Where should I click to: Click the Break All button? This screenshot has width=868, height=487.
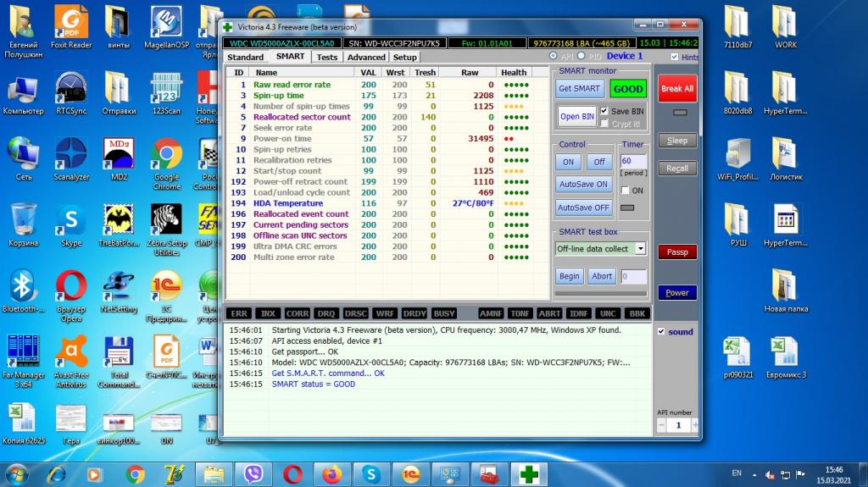pos(677,89)
